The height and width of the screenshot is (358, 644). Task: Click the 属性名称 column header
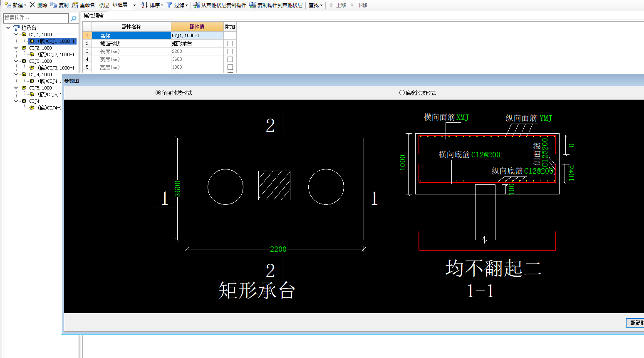coord(131,27)
